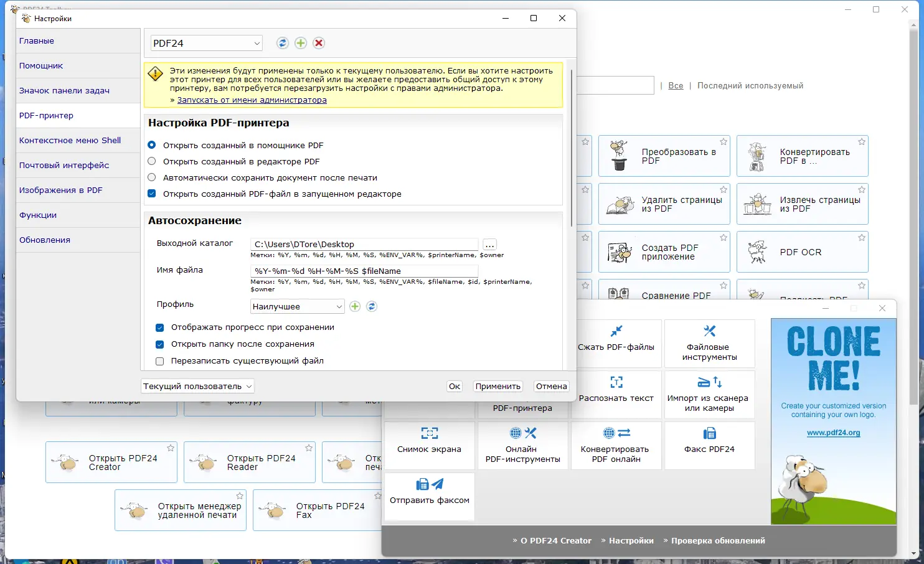
Task: Open the PDF24 printer selection dropdown
Action: [x=206, y=43]
